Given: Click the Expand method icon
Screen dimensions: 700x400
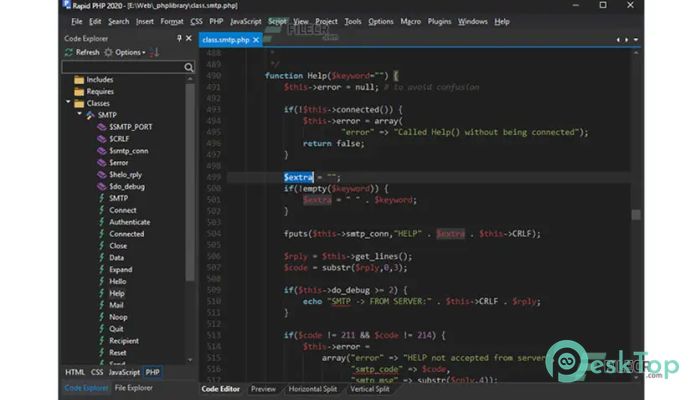Looking at the screenshot, I should [102, 270].
